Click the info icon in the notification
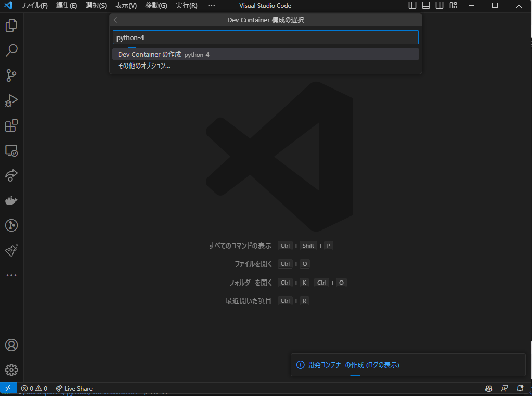 [300, 365]
